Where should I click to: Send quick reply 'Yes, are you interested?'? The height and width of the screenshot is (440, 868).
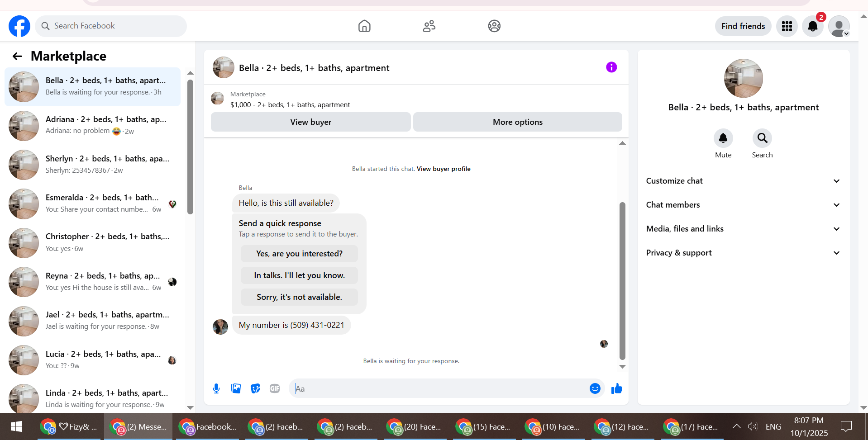(x=299, y=254)
